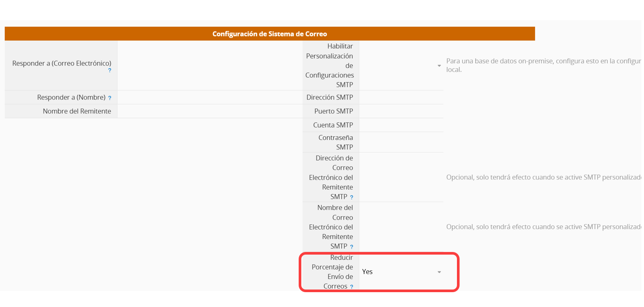Viewport: 644px width, 307px height.
Task: Click into the Responder a (Nombre) text field
Action: 210,97
